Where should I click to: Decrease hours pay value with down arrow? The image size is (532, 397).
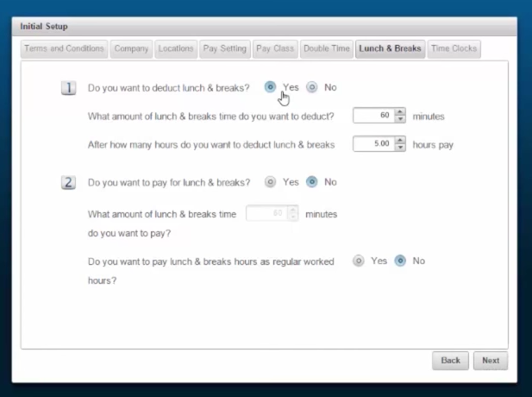point(400,148)
